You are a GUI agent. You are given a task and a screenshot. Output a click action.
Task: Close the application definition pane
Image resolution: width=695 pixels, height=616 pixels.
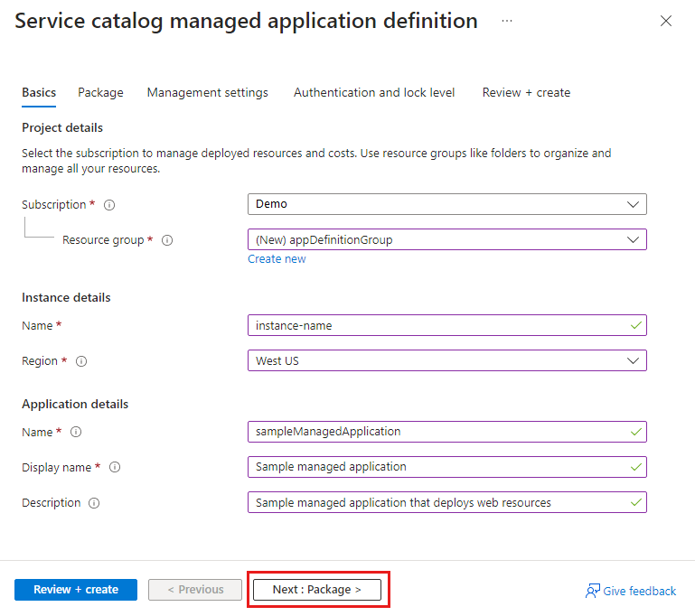tap(666, 21)
